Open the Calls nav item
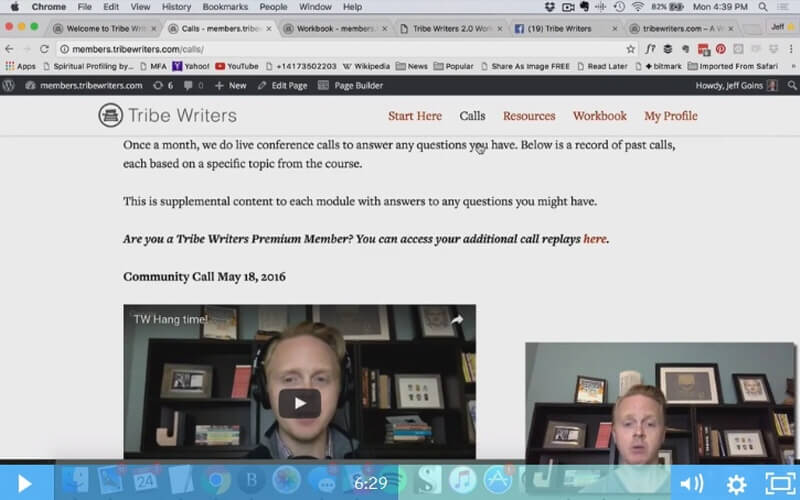 472,116
